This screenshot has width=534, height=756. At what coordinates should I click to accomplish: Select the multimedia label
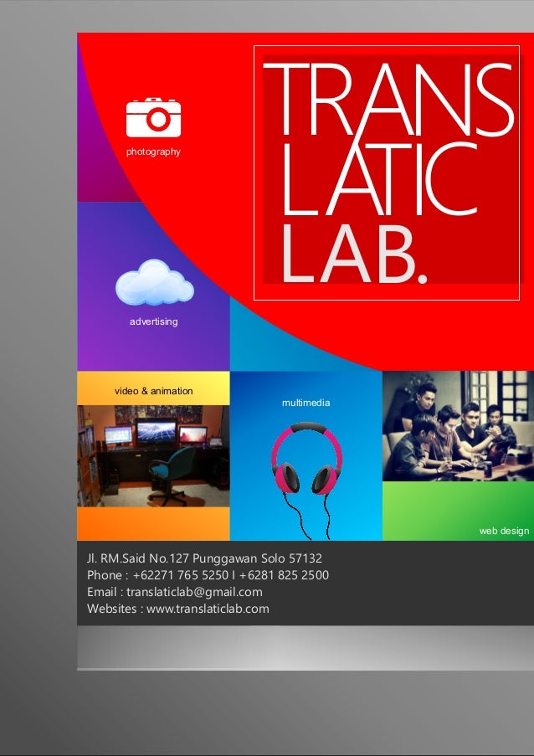click(306, 403)
